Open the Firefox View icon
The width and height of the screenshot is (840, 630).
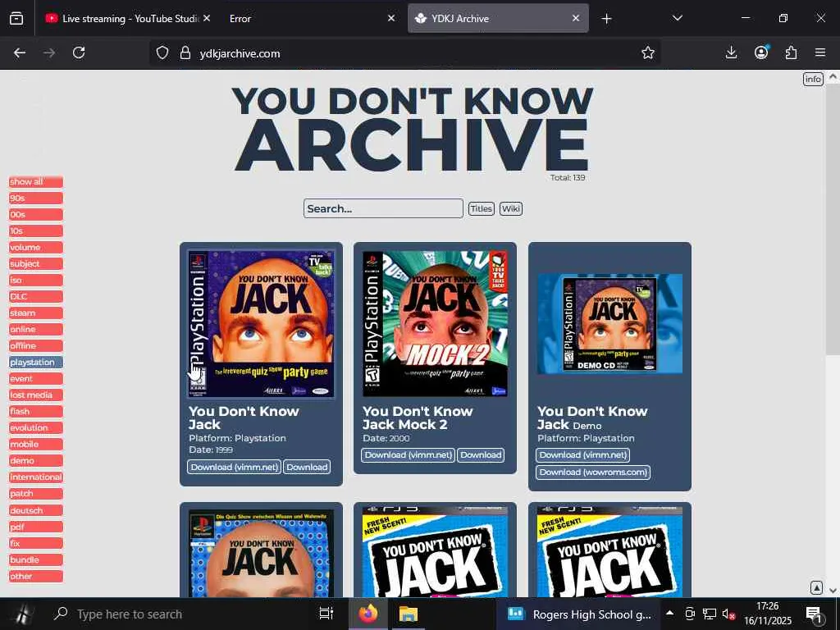pos(16,19)
